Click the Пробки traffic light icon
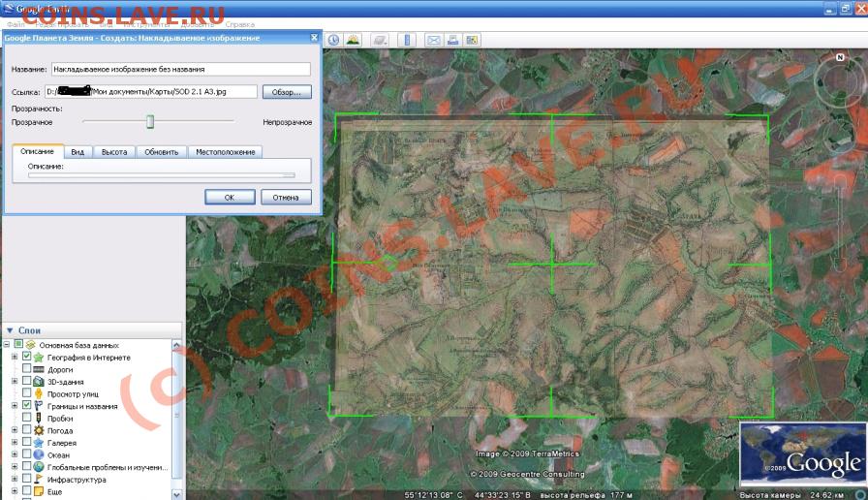The width and height of the screenshot is (868, 500). (39, 418)
